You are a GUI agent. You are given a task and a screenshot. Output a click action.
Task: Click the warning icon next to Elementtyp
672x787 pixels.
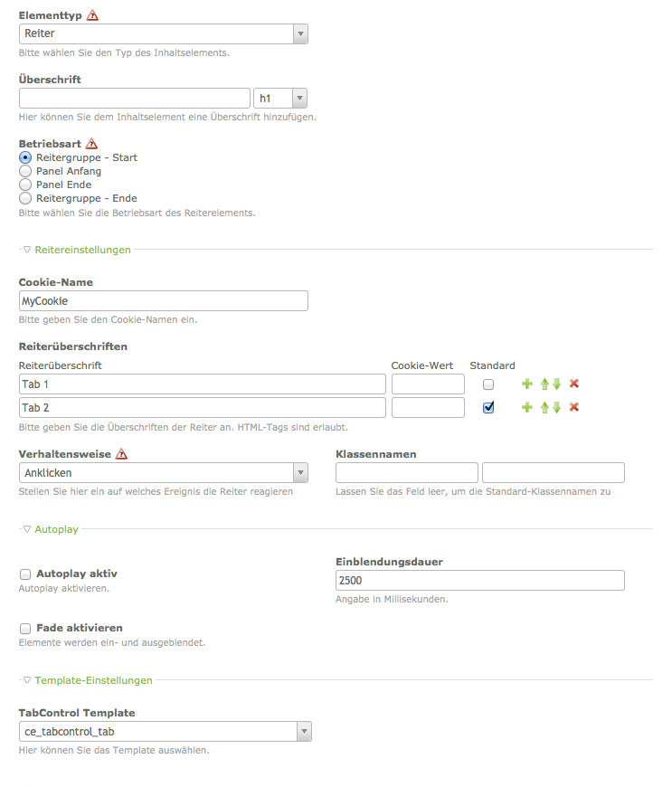click(x=93, y=15)
